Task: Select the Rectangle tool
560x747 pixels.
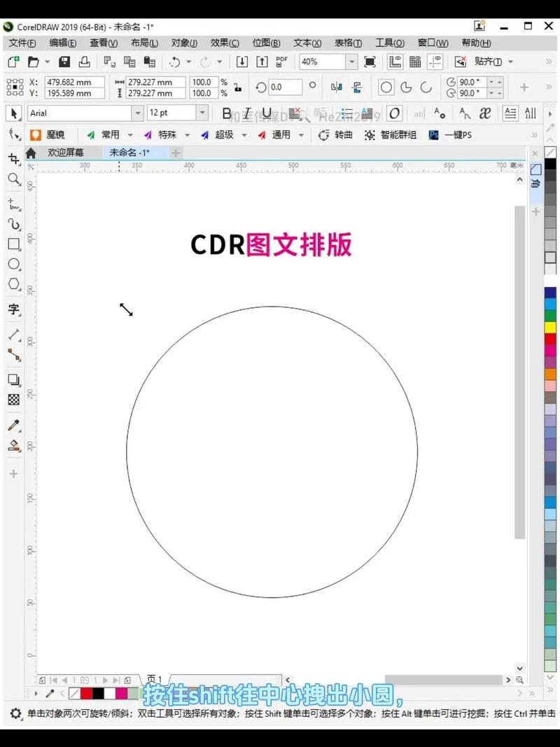Action: coord(13,244)
